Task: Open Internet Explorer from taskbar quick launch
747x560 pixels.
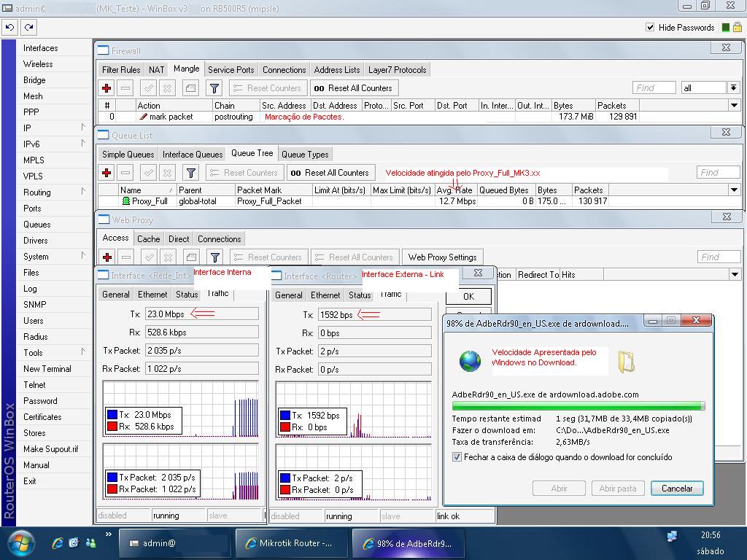Action: click(58, 543)
